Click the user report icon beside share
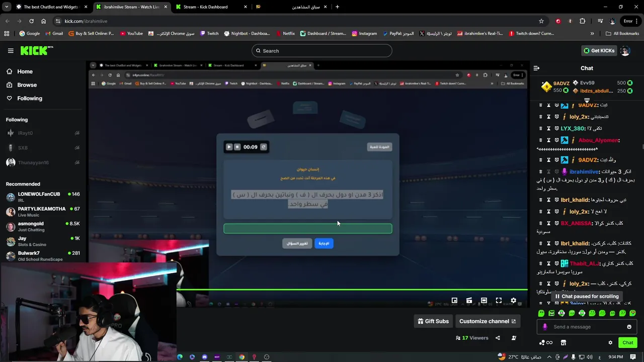 pyautogui.click(x=514, y=338)
